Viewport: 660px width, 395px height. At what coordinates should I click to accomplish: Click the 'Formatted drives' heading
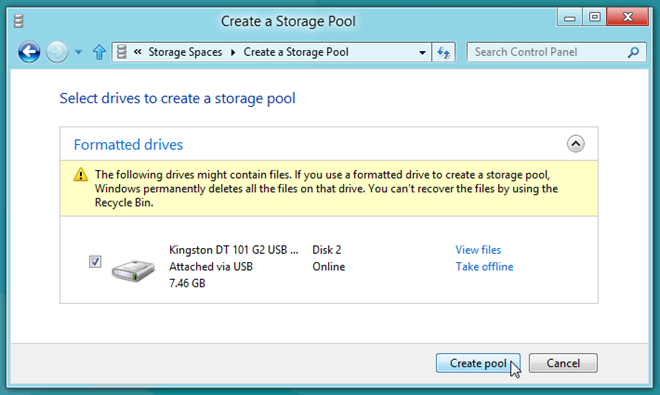[x=128, y=144]
